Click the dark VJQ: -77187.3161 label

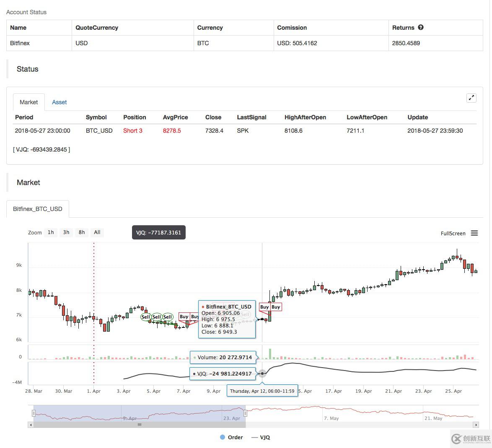click(158, 232)
